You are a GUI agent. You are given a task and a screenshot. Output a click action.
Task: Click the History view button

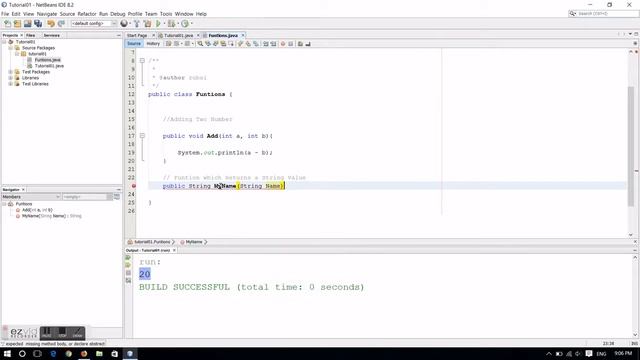pyautogui.click(x=153, y=44)
